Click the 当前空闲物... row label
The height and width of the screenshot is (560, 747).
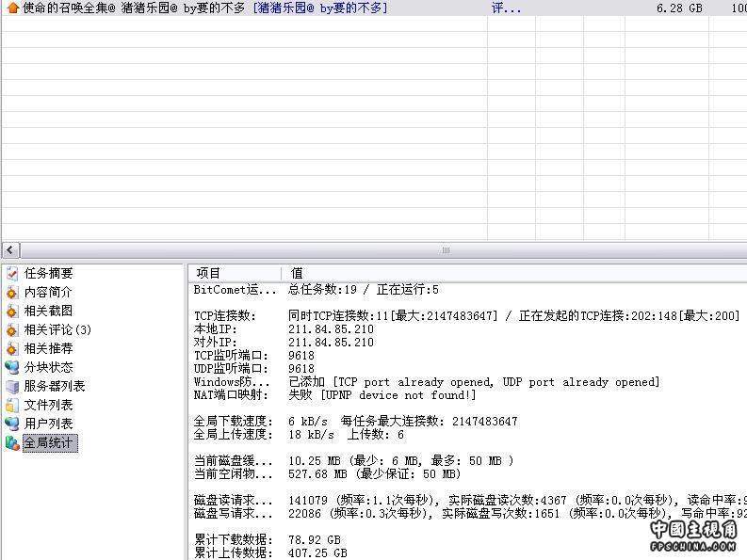234,474
